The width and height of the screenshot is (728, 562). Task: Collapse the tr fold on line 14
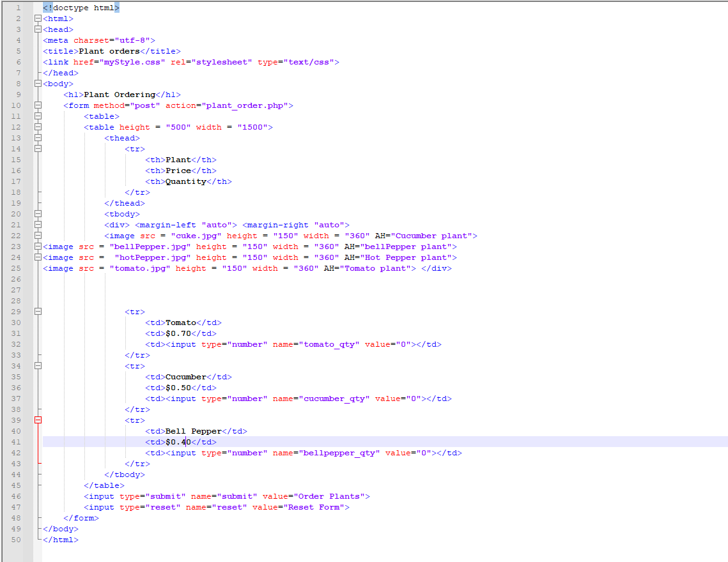tap(38, 148)
